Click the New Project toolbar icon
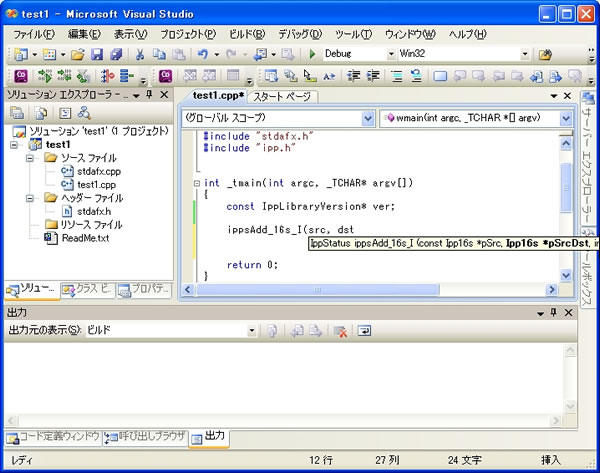Screen dimensions: 600x473 (21, 54)
